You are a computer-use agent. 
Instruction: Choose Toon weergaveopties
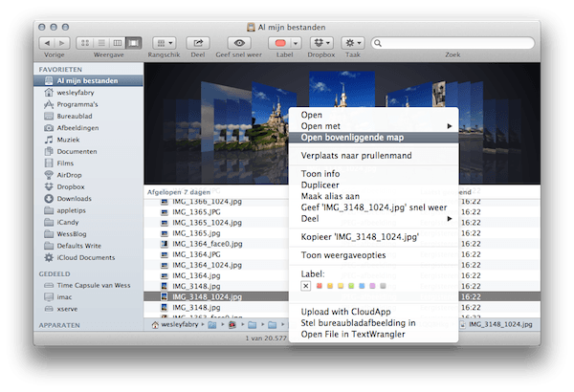click(x=374, y=255)
